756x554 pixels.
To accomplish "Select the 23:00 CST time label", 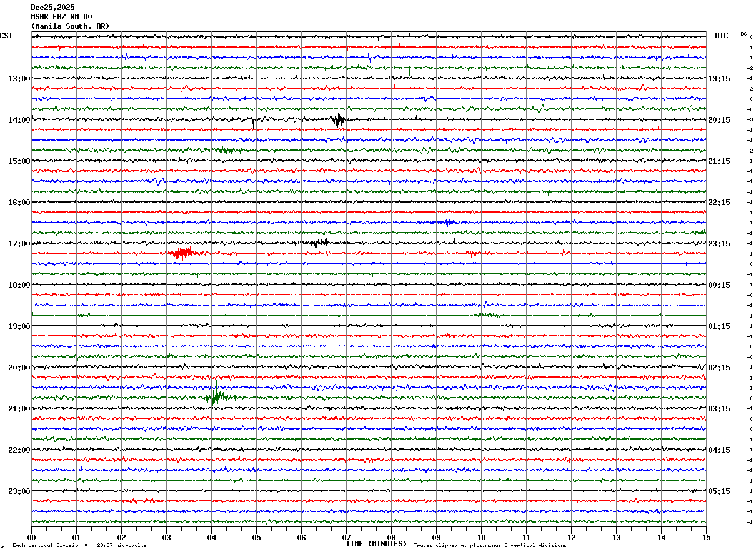I will tap(19, 491).
